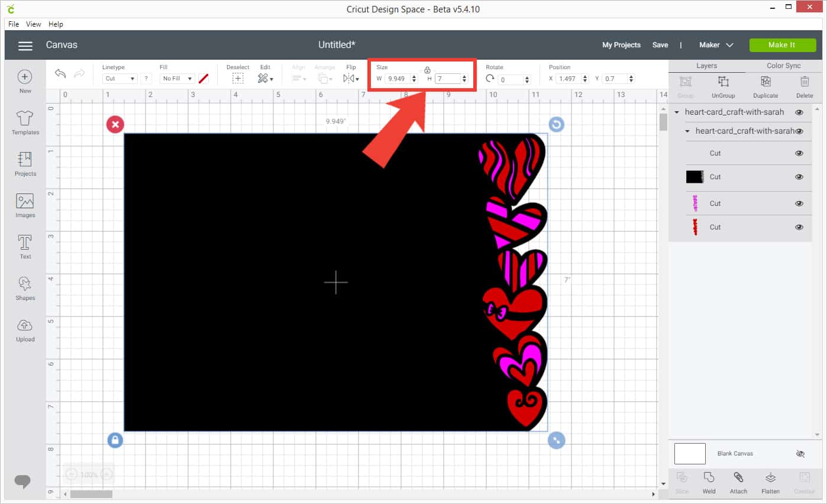Click the Rotate angle input field

511,79
